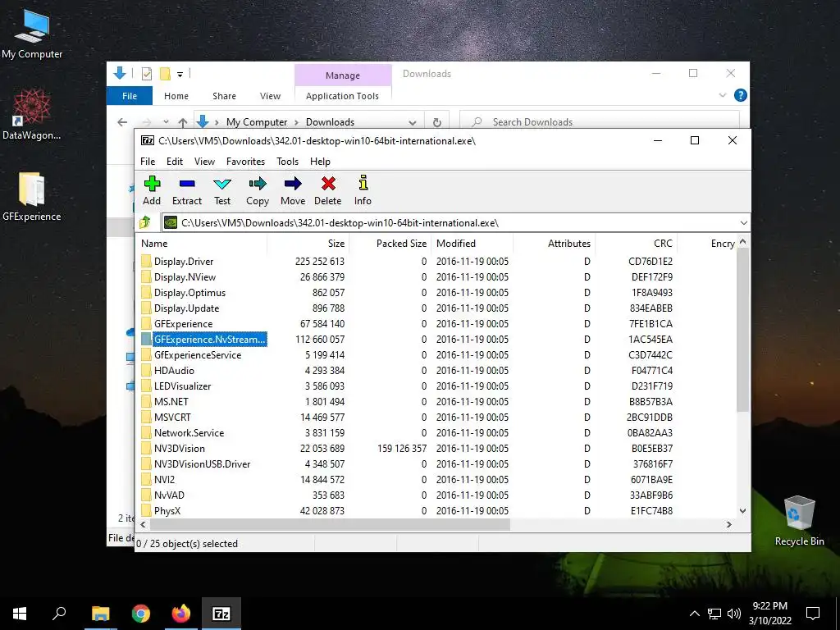Select the HDAudio folder

point(174,370)
